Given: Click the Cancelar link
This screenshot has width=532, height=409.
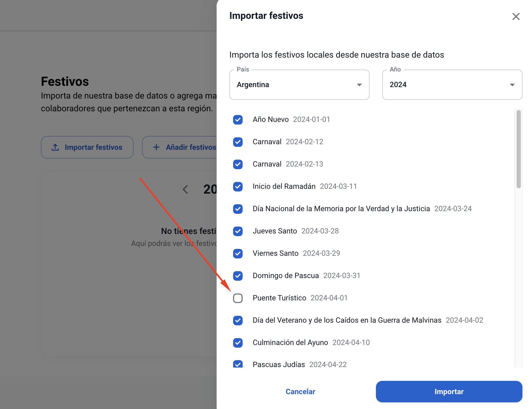Looking at the screenshot, I should coord(300,391).
